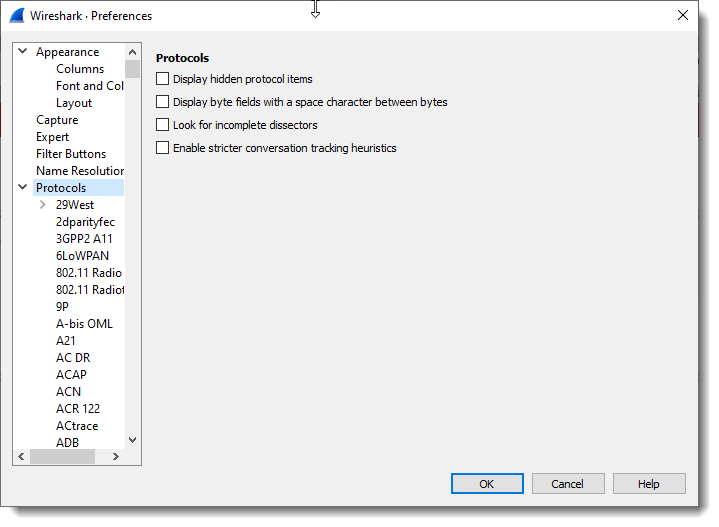Close the Preferences dialog window

coord(683,15)
